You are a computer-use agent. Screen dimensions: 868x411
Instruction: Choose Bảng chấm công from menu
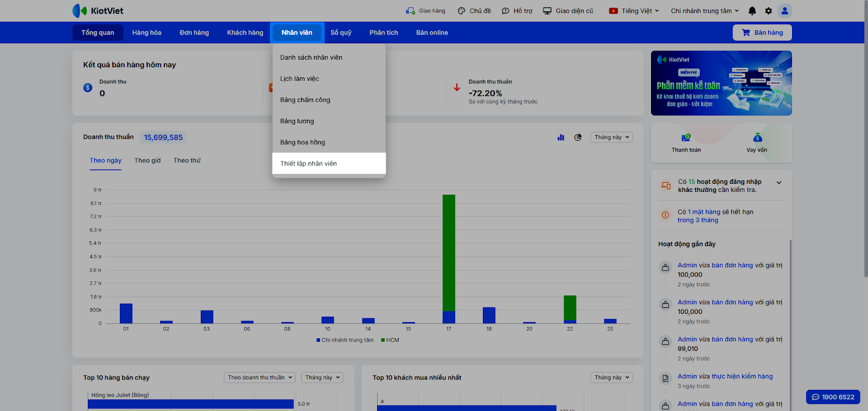click(x=305, y=100)
